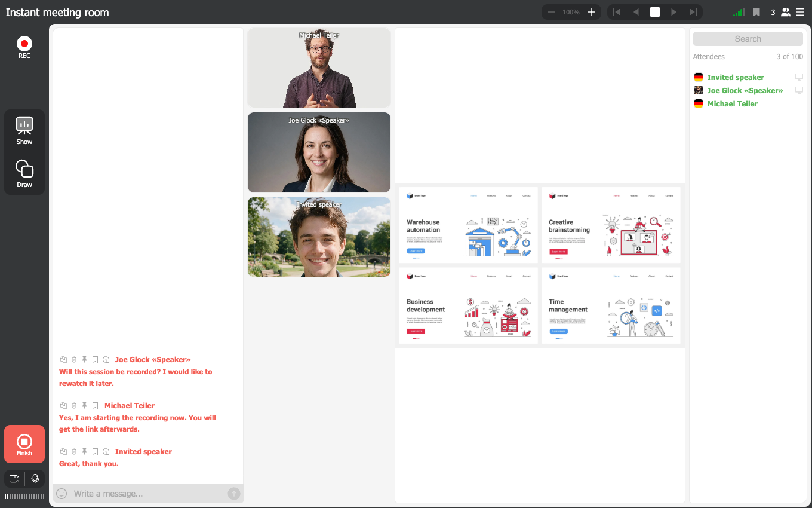812x508 pixels.
Task: Click the Finish meeting button
Action: coord(24,444)
